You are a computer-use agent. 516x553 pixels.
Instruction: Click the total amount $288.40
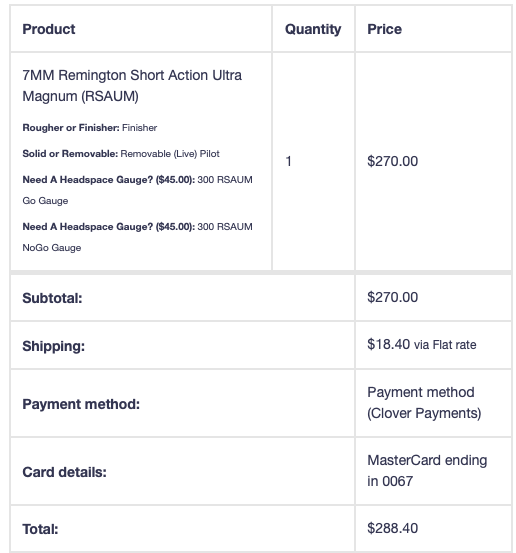coord(393,528)
